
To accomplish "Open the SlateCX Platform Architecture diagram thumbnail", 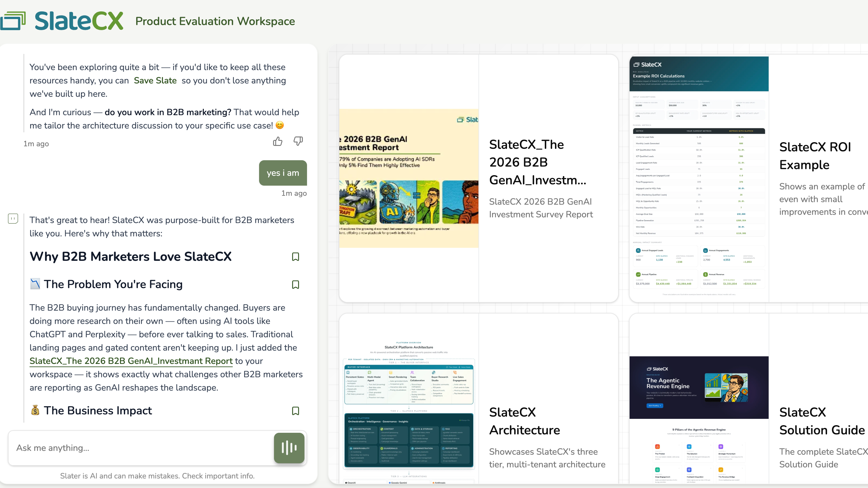I will pyautogui.click(x=409, y=411).
